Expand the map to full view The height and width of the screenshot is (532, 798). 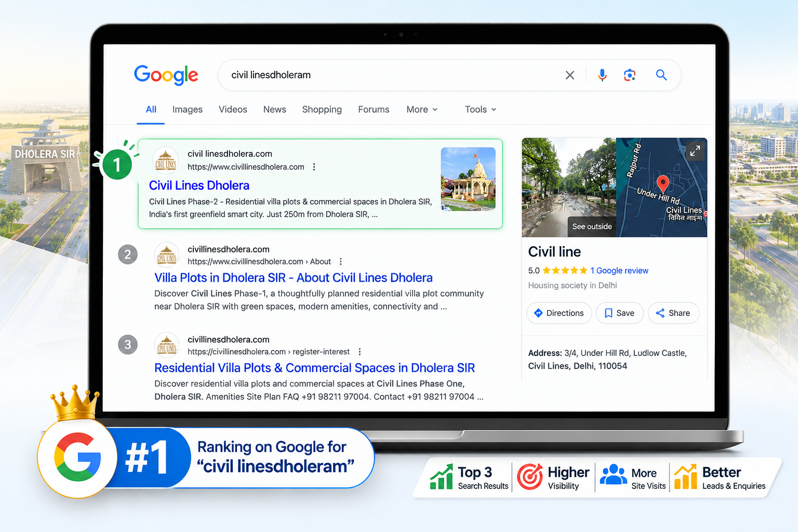click(695, 151)
